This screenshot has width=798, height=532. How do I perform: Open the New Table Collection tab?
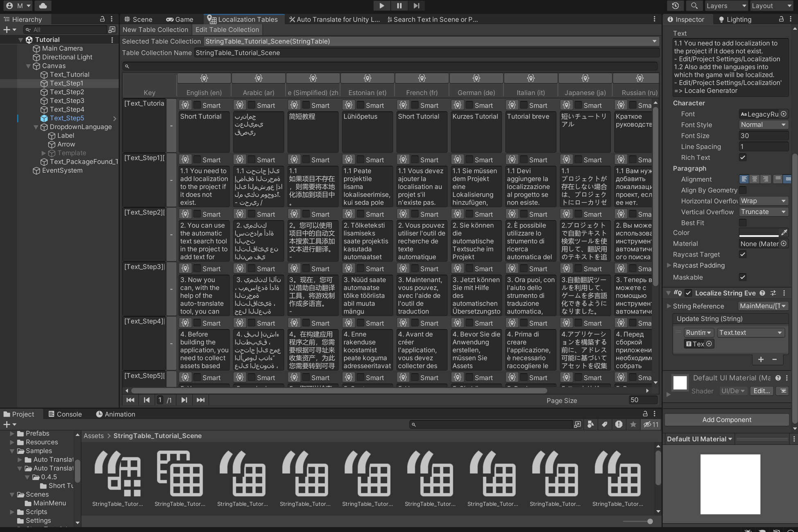pos(155,29)
